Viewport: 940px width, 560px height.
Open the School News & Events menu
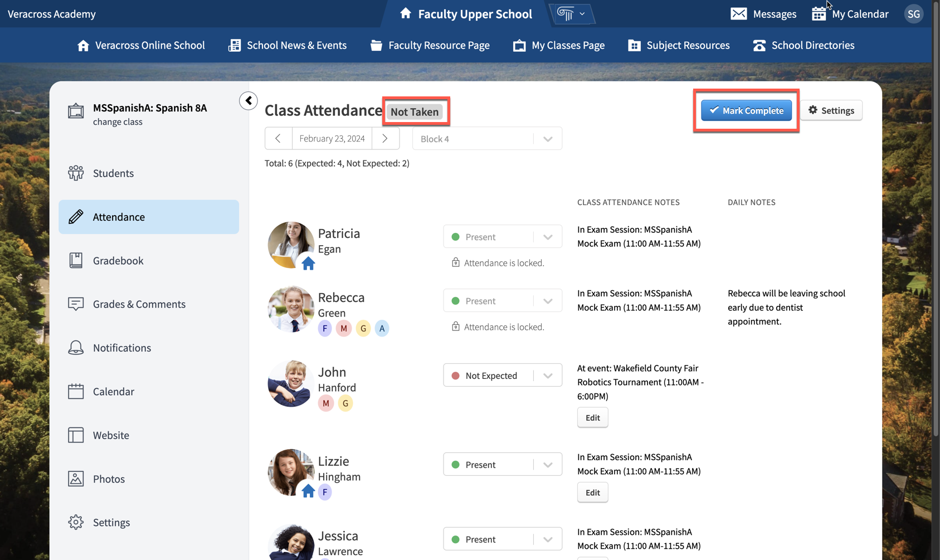click(288, 45)
